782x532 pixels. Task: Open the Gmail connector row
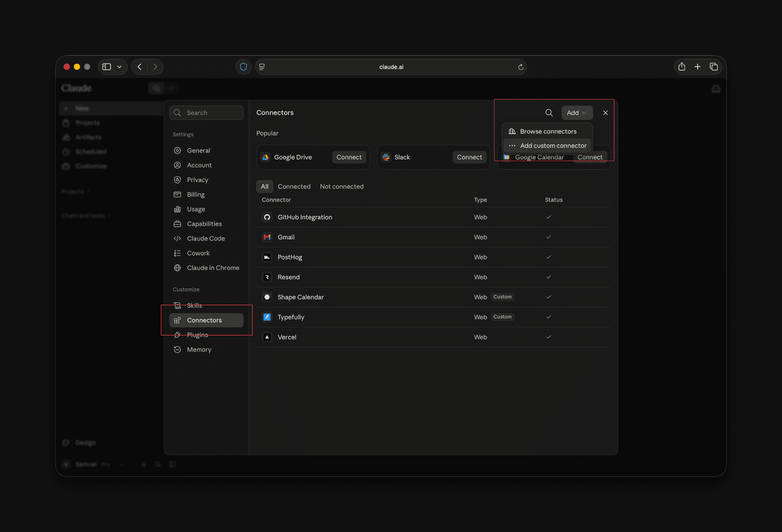click(x=434, y=237)
